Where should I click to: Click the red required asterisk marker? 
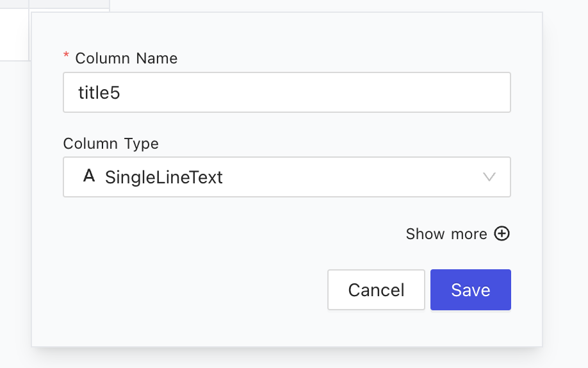[x=66, y=56]
